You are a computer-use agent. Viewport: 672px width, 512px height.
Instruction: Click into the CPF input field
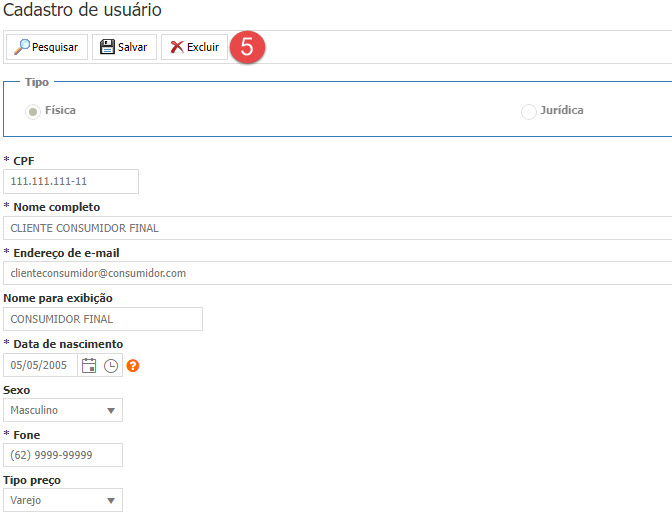[71, 182]
